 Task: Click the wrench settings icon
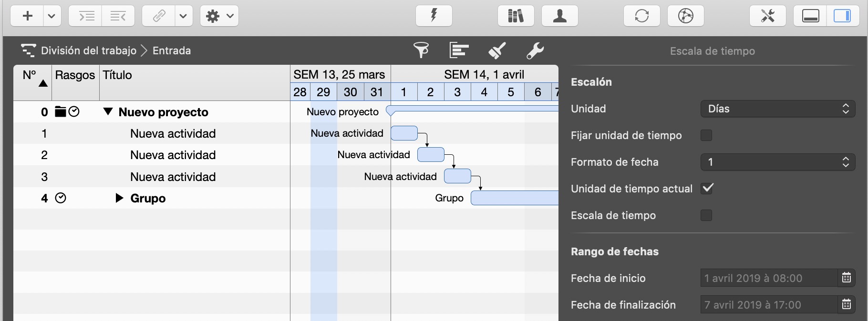click(535, 50)
